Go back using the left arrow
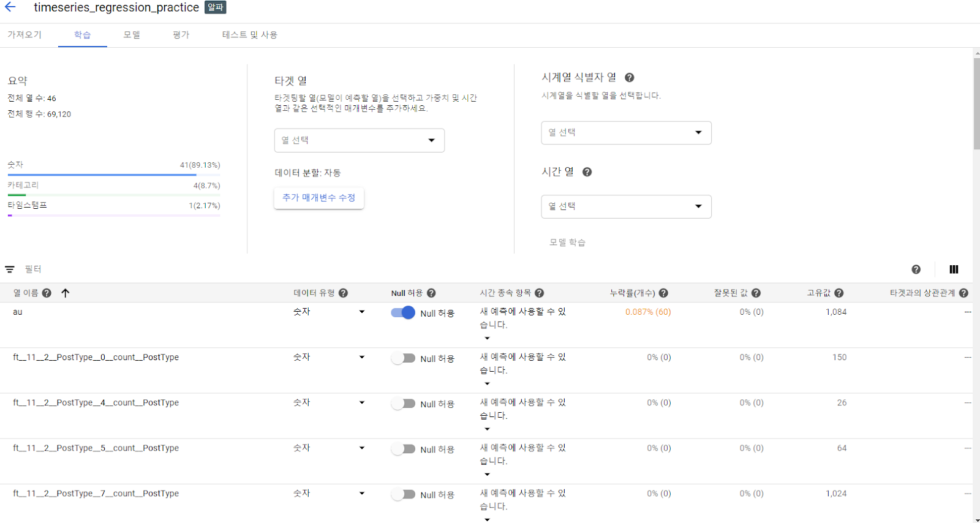Screen dimensions: 980x523 (x=10, y=7)
